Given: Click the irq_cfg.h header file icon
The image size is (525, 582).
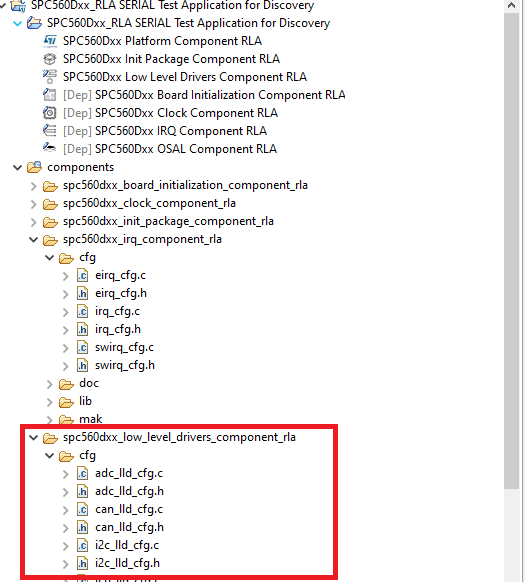Looking at the screenshot, I should (x=82, y=330).
